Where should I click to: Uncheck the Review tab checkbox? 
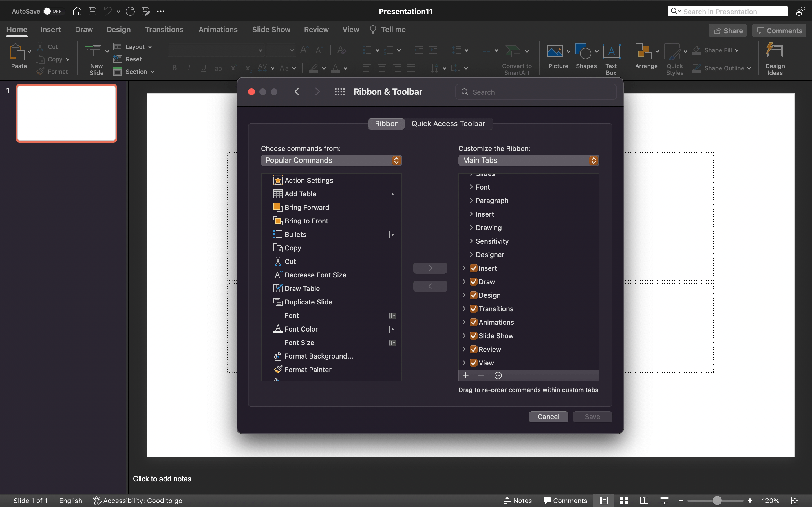pos(473,349)
